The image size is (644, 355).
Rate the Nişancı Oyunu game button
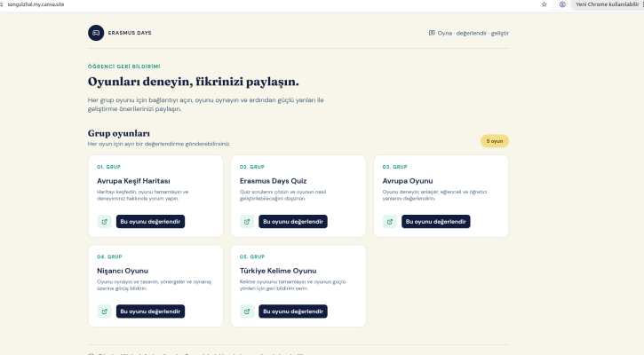tap(150, 312)
